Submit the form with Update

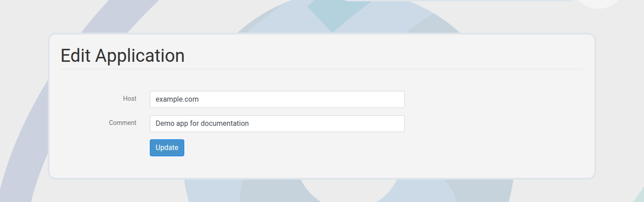[x=167, y=148]
